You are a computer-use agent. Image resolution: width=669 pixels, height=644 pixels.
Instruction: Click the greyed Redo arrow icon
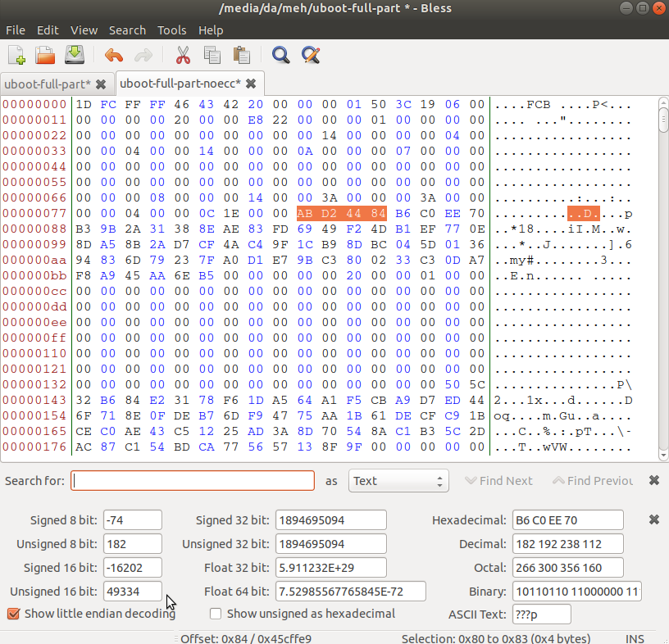pyautogui.click(x=143, y=56)
